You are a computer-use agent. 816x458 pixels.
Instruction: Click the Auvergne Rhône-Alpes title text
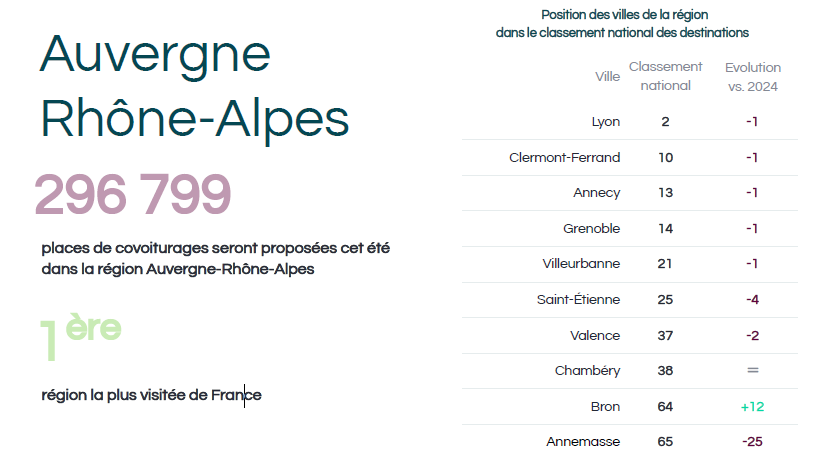pos(194,87)
